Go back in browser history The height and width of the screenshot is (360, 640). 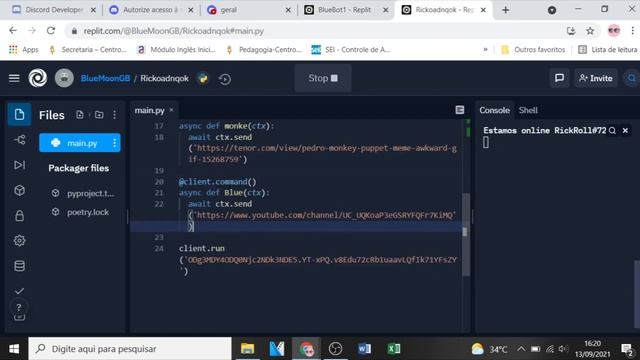point(13,31)
